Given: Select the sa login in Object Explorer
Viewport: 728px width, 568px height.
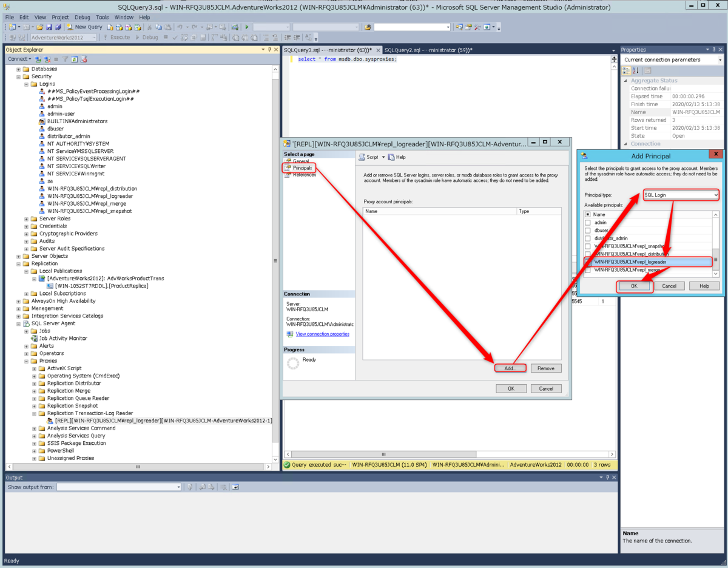Looking at the screenshot, I should [50, 181].
